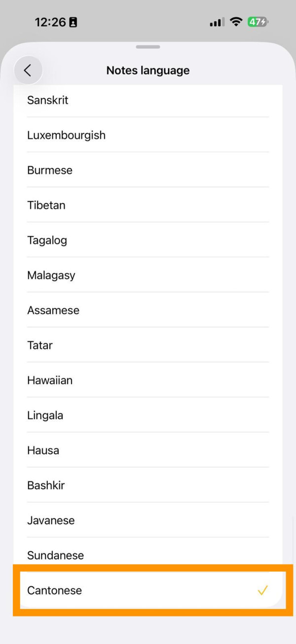Tap the sheet grabber handle
Image resolution: width=296 pixels, height=644 pixels.
(148, 47)
